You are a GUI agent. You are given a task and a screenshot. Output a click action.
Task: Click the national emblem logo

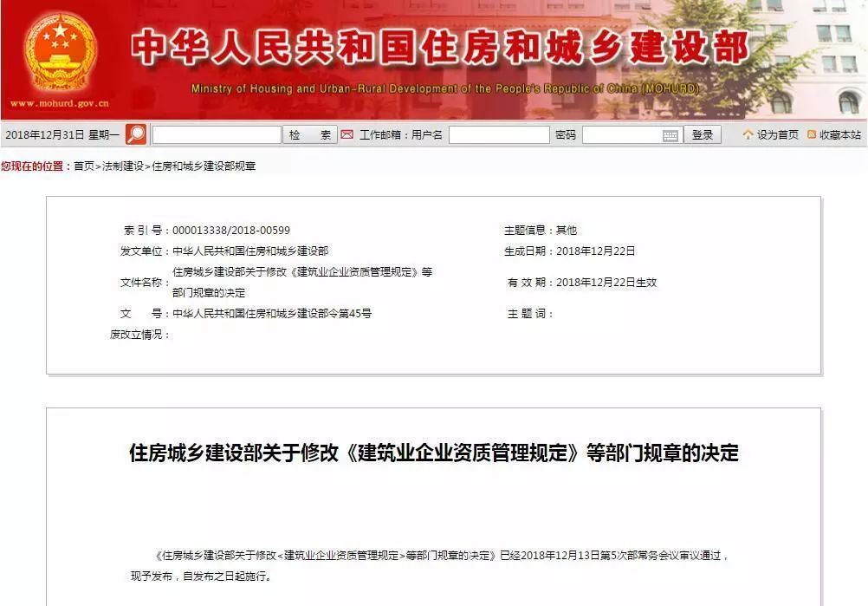(60, 53)
